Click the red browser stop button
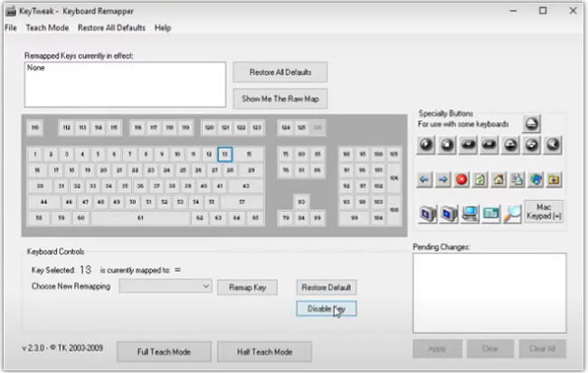Viewport: 588px width, 373px height. click(x=461, y=180)
